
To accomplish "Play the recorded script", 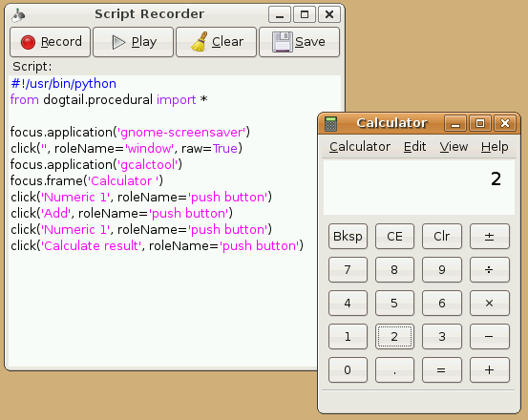I will coord(134,42).
